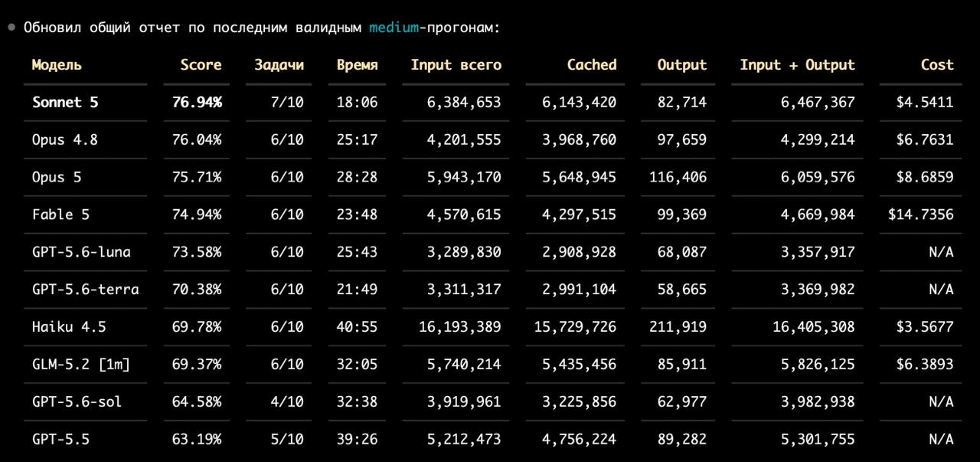Select the GLM-5.2 [1m] model name
Image resolution: width=980 pixels, height=462 pixels.
tap(81, 365)
